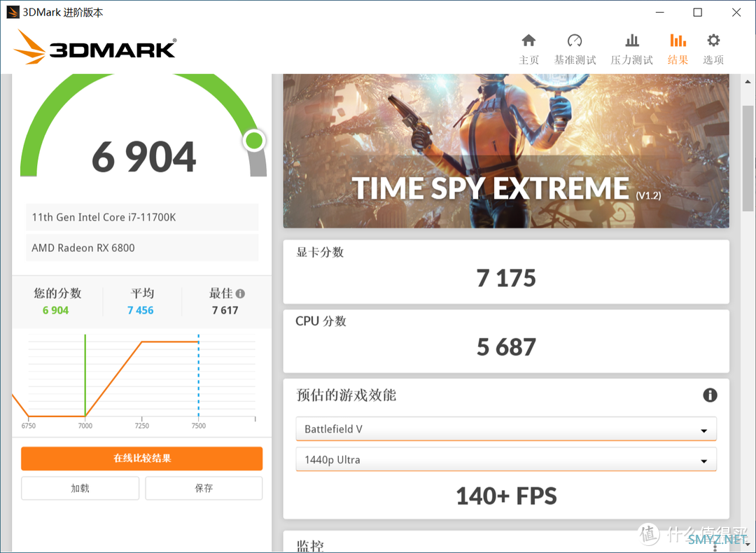Click the 140+ FPS estimate
Image resolution: width=756 pixels, height=553 pixels.
coord(506,496)
